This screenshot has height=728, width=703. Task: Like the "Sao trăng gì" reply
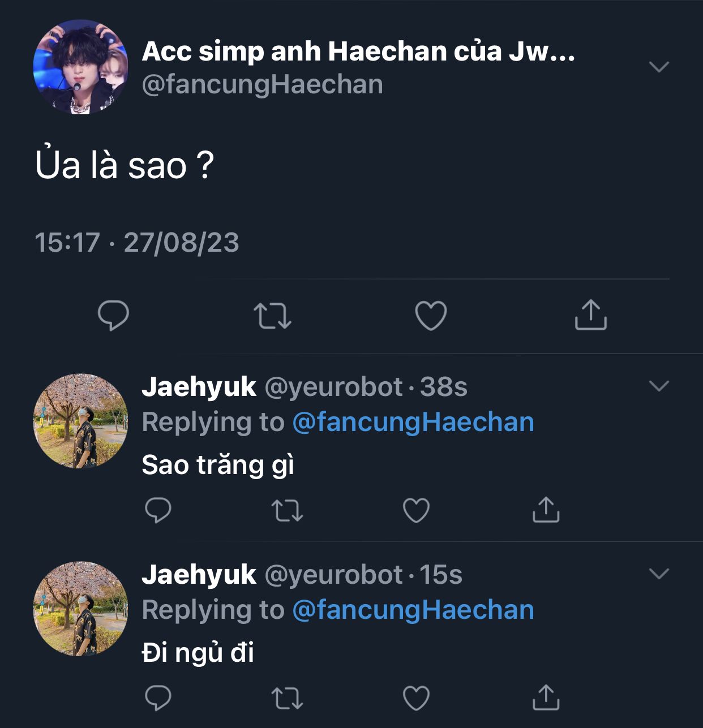click(416, 510)
